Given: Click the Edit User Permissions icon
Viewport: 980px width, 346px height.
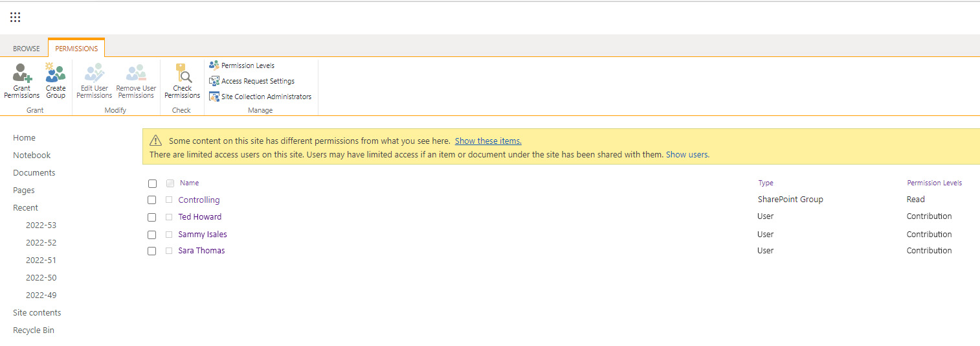Looking at the screenshot, I should [x=95, y=73].
